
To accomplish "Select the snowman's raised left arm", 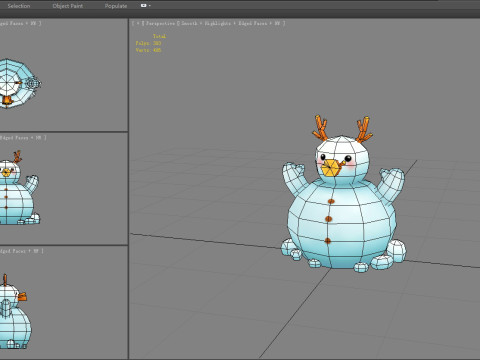I will point(295,179).
